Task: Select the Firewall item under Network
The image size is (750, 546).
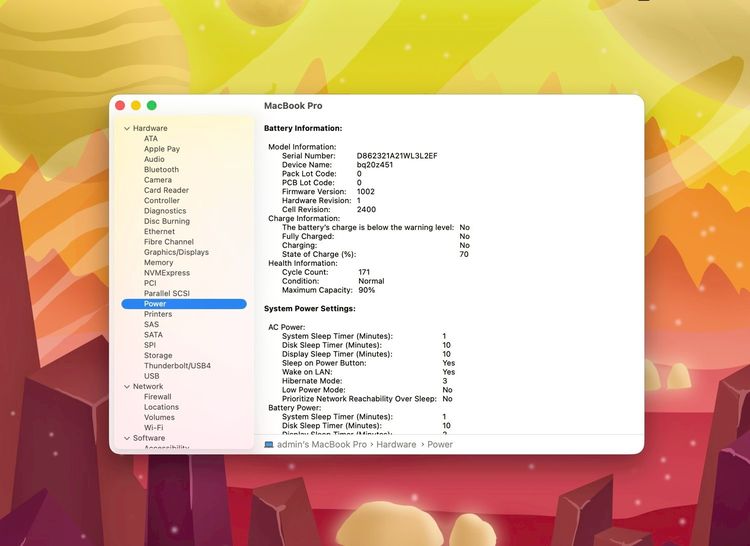Action: tap(157, 397)
